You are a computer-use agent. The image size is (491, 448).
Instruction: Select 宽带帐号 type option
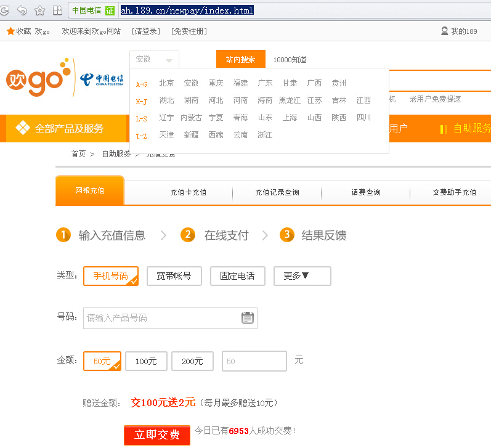point(174,276)
